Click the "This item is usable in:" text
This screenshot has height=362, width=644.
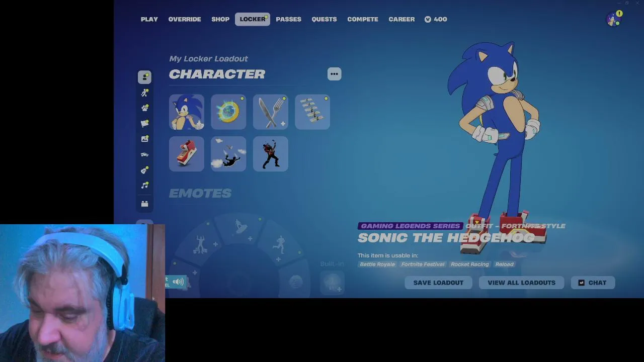(388, 255)
